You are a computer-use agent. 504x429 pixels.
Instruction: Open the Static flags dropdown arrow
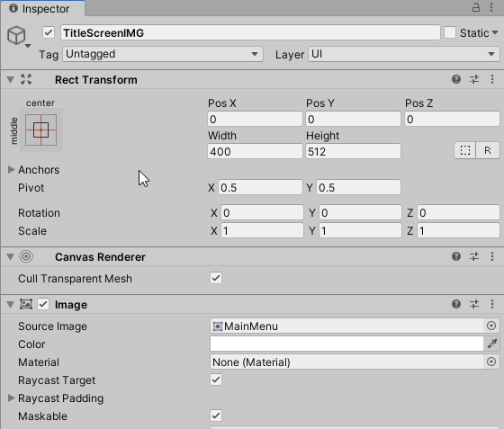[x=495, y=32]
